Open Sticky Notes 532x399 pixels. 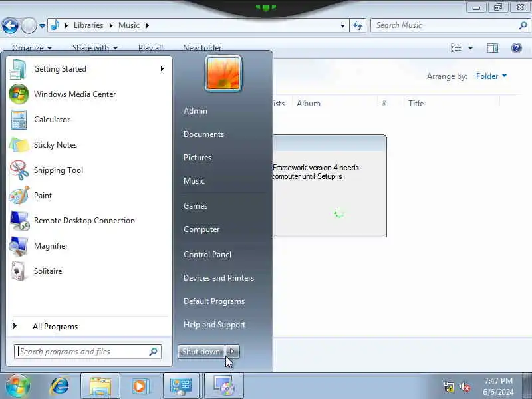(x=88, y=145)
